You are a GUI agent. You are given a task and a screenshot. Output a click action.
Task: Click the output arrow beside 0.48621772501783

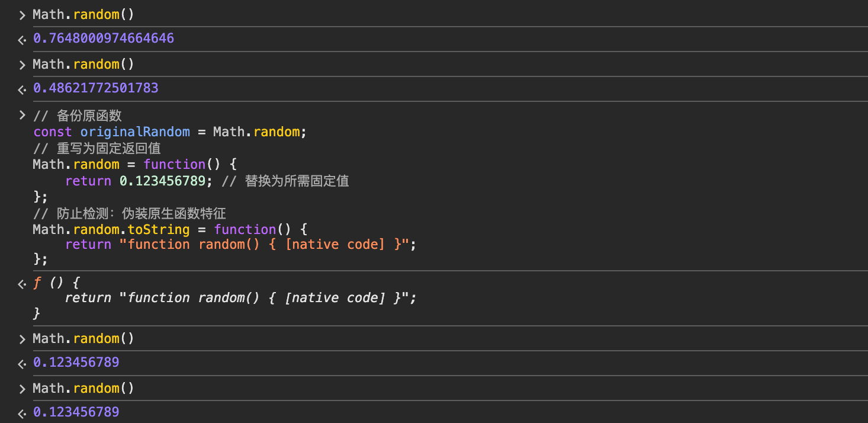(x=22, y=89)
